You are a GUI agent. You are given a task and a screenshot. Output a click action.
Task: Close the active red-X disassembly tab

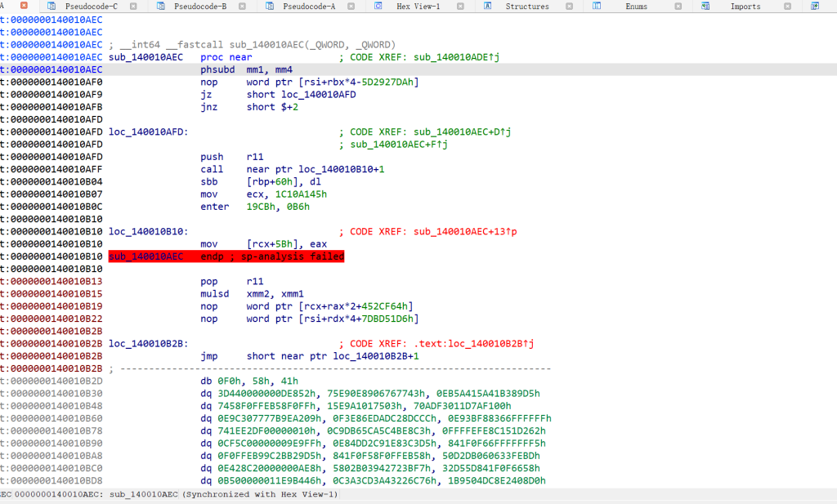24,7
